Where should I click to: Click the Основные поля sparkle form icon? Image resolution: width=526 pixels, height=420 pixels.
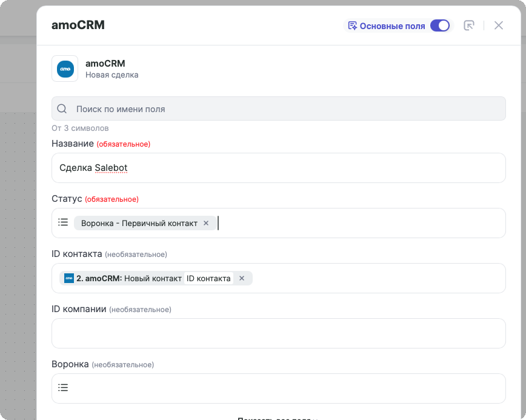click(352, 25)
